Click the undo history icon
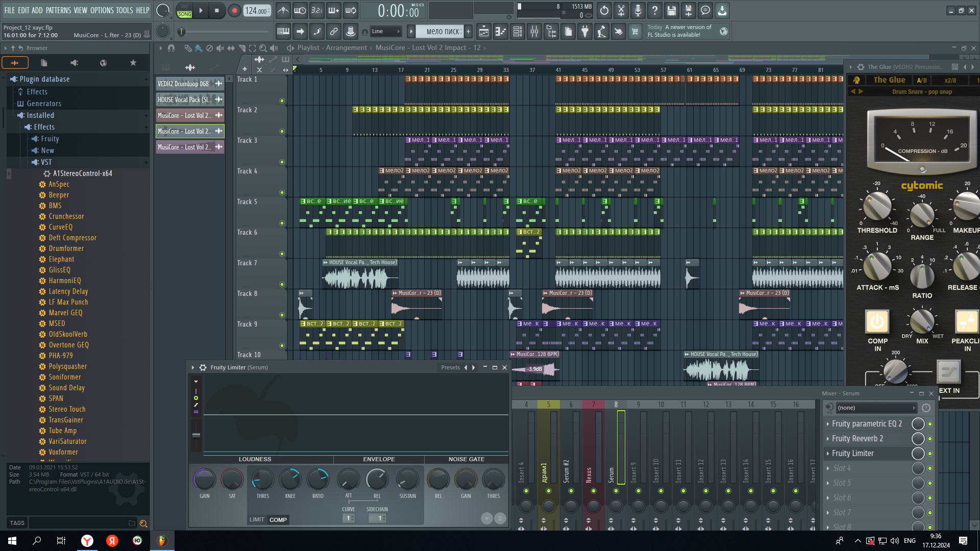 coord(604,10)
